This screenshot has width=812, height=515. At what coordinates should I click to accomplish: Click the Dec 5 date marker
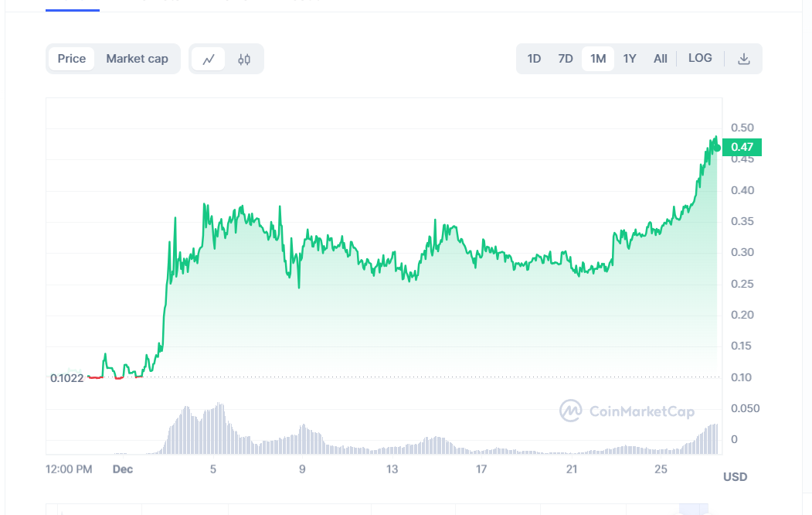coord(213,469)
